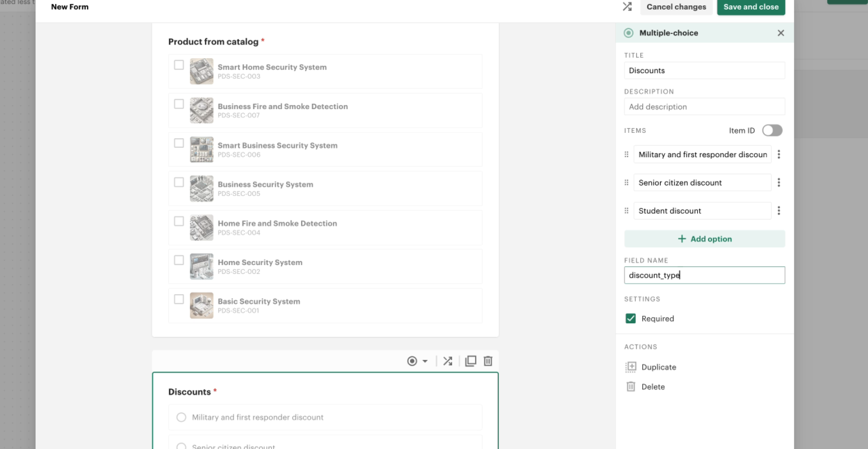Click Save and close button
868x449 pixels.
click(x=751, y=7)
